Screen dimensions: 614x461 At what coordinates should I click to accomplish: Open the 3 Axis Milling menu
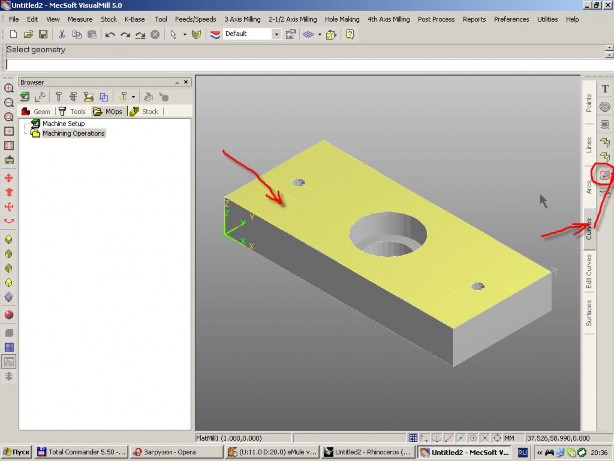coord(242,19)
